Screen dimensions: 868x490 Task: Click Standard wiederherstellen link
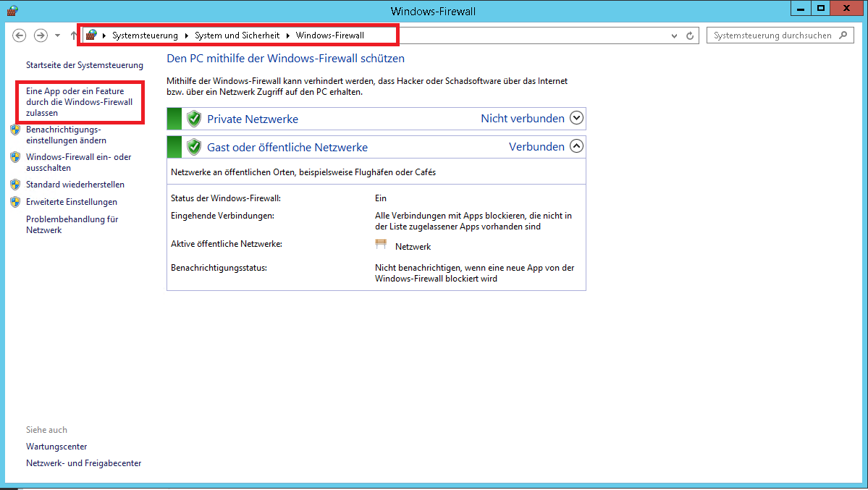coord(75,185)
